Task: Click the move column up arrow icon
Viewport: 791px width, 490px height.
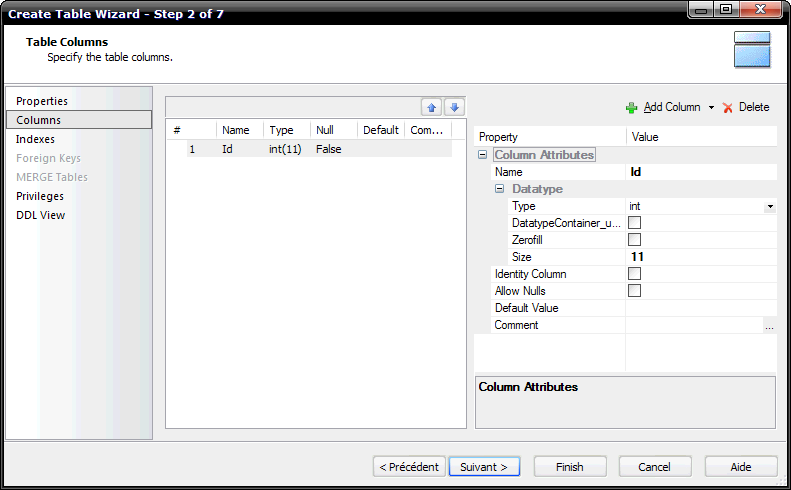Action: (432, 107)
